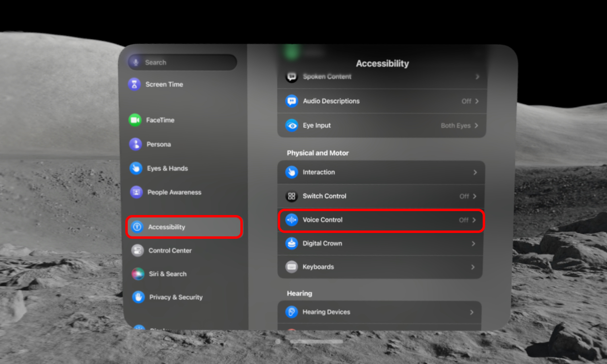Open Persona settings via its icon

pos(134,144)
